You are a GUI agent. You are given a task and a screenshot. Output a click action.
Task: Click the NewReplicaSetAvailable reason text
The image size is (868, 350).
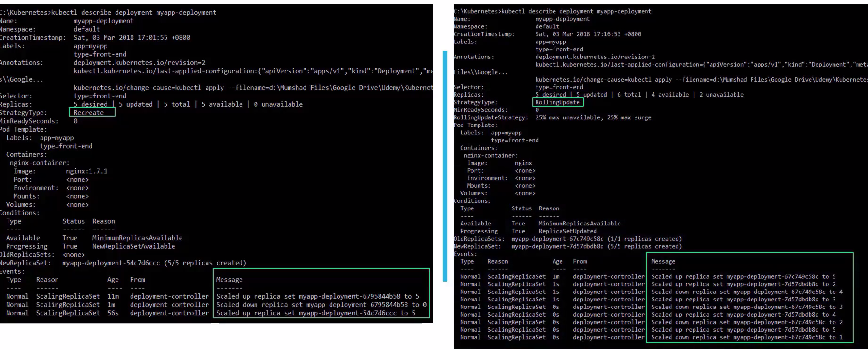(x=133, y=246)
